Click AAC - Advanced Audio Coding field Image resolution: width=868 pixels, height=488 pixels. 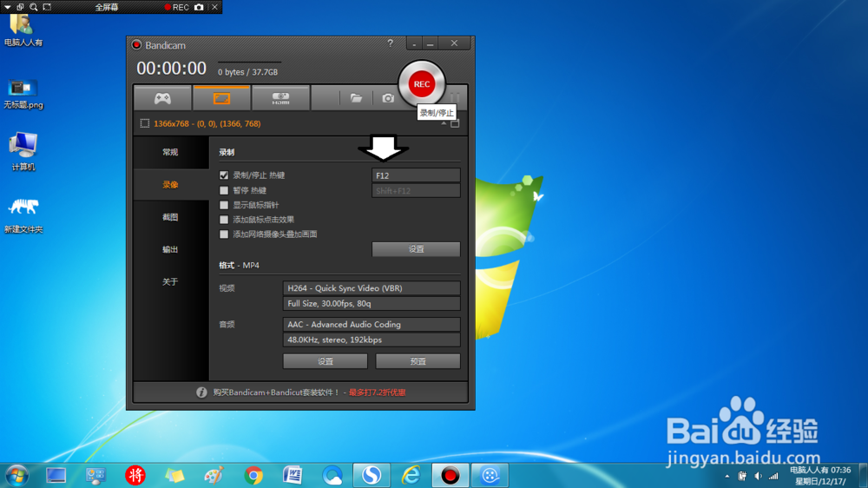[372, 325]
